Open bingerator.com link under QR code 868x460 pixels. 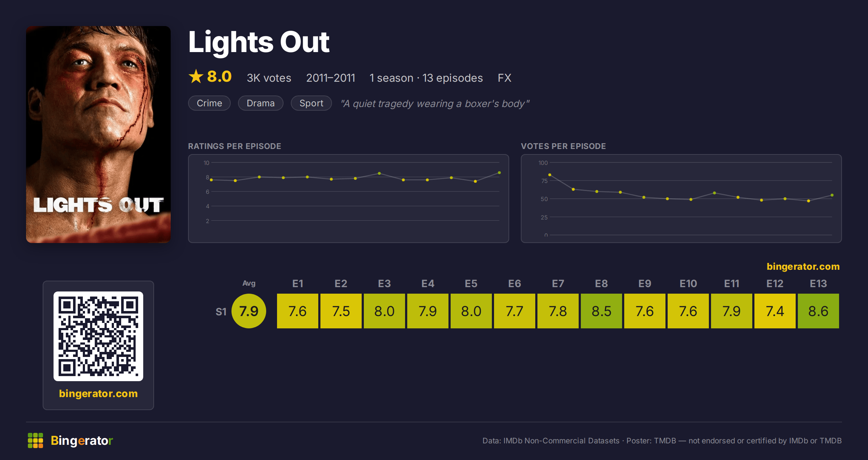pyautogui.click(x=98, y=393)
